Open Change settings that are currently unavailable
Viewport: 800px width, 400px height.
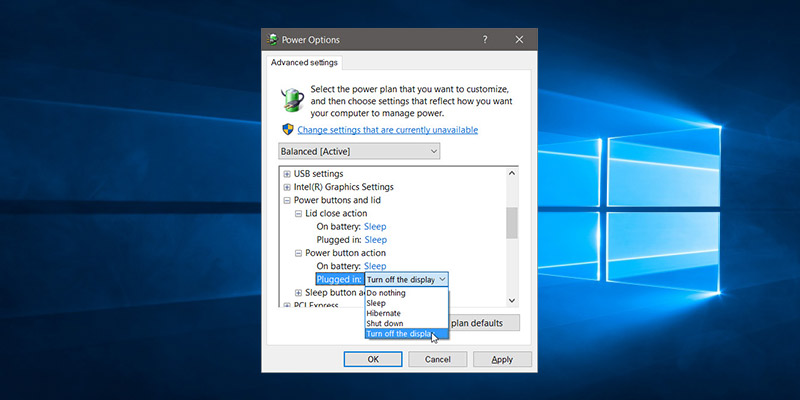(x=387, y=130)
